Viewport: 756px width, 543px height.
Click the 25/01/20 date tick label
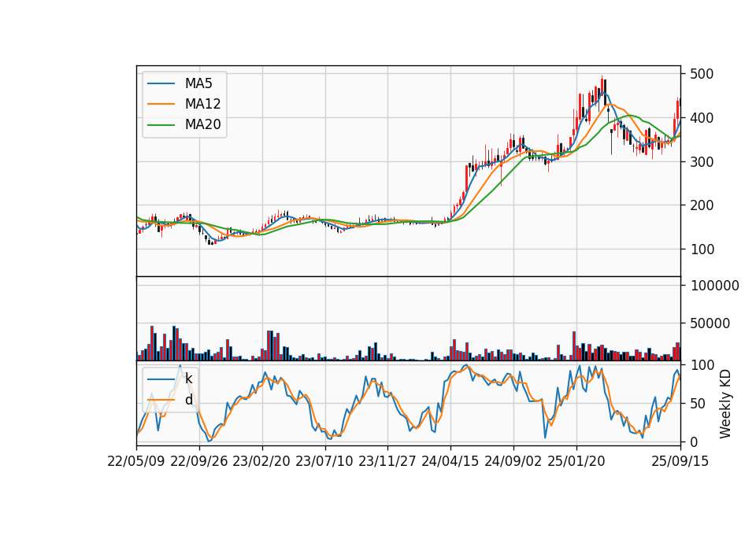[x=576, y=461]
